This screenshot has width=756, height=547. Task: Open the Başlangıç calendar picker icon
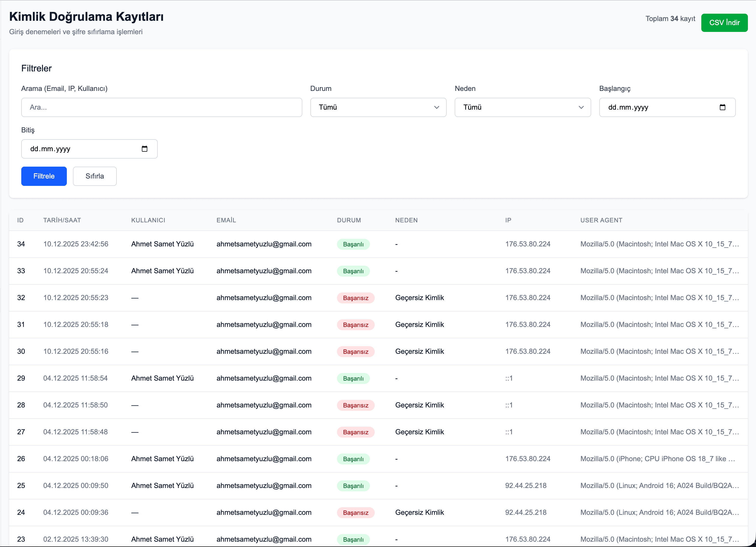[722, 107]
